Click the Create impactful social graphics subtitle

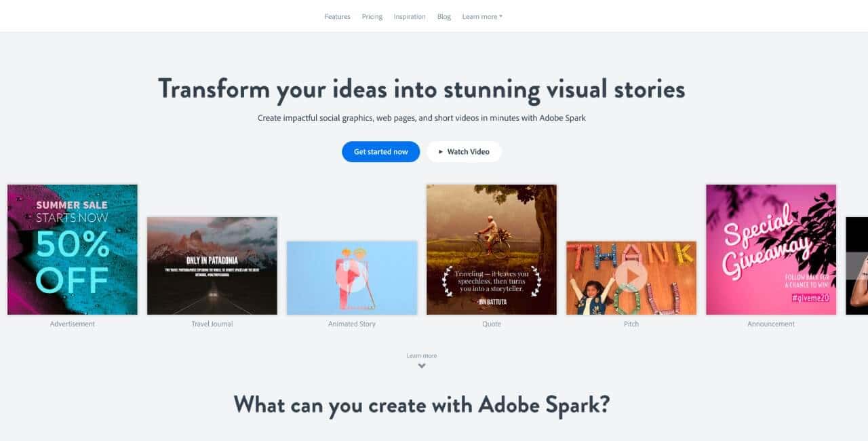click(x=422, y=118)
